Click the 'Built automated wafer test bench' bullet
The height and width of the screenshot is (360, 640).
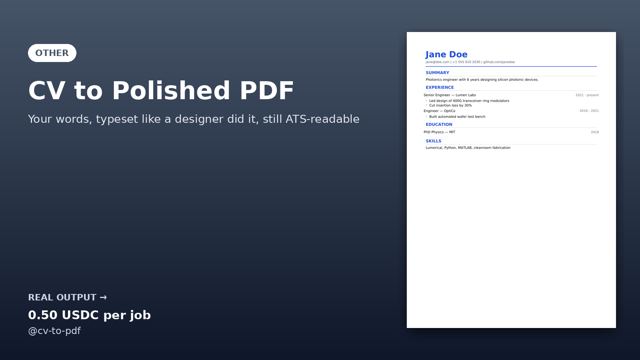457,117
